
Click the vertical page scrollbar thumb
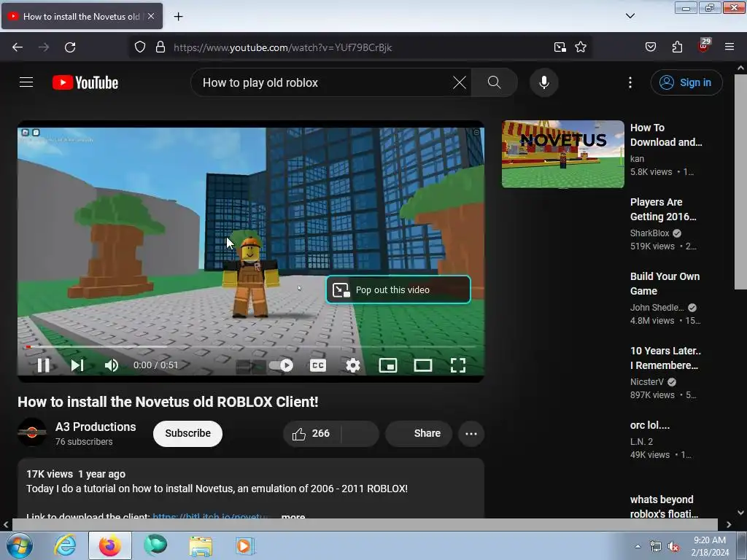tap(740, 181)
